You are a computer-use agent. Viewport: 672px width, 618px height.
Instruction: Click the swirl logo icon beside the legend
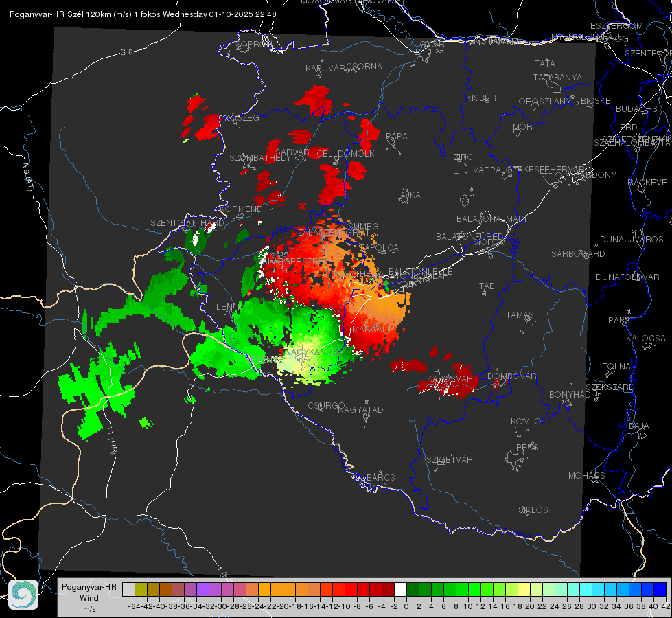[x=23, y=595]
